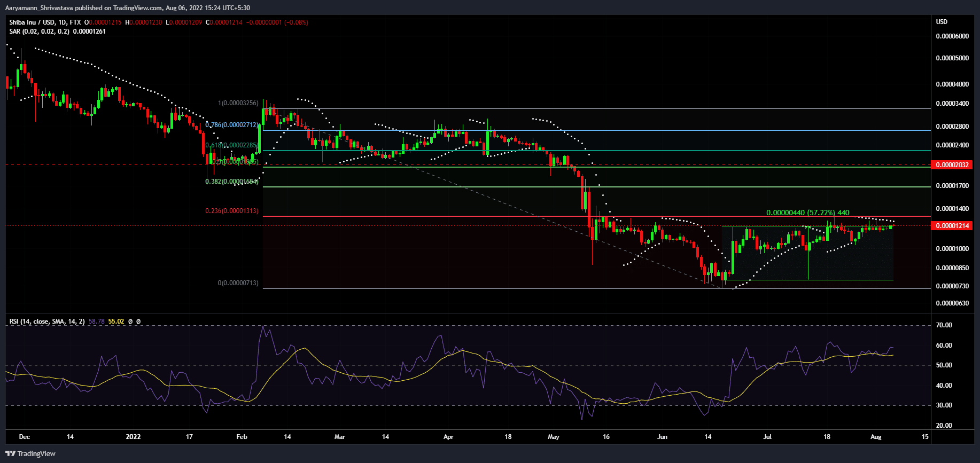Click the 0.00001000 price axis label
This screenshot has width=980, height=463.
[x=952, y=249]
